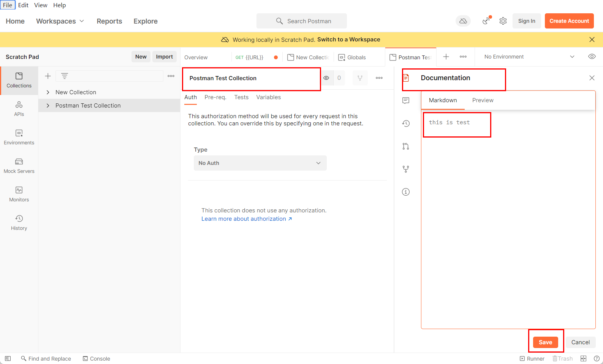This screenshot has width=603, height=364.
Task: Click the Search Postman field
Action: coord(302,21)
